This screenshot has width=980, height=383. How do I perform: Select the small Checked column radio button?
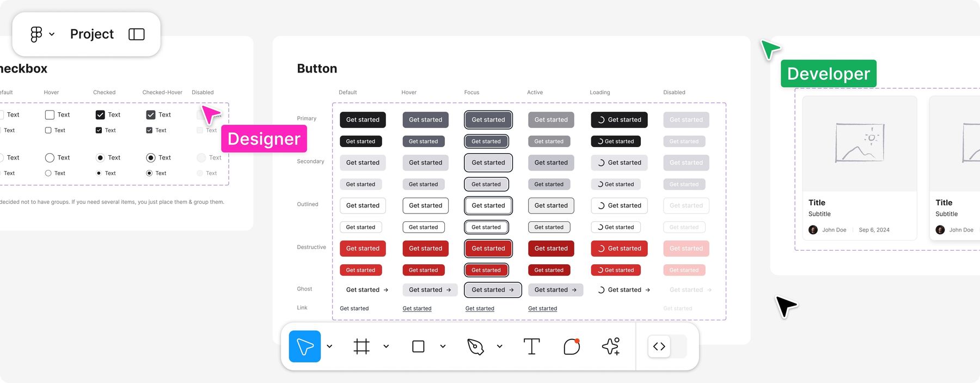click(x=99, y=173)
